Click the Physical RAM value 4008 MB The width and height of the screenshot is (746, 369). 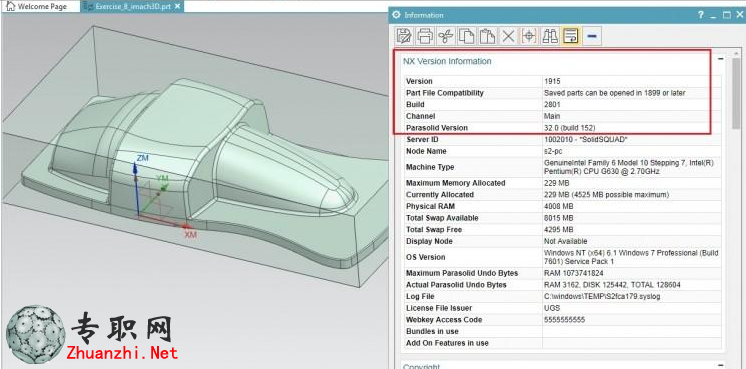pyautogui.click(x=559, y=206)
